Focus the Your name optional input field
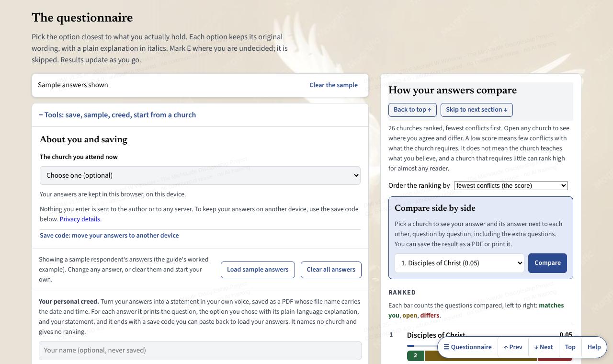The height and width of the screenshot is (364, 613). pos(200,350)
